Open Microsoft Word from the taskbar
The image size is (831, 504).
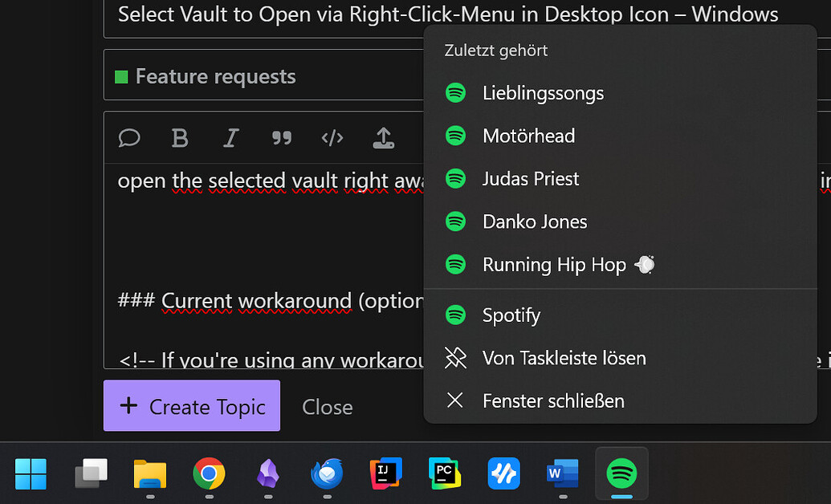pos(562,474)
